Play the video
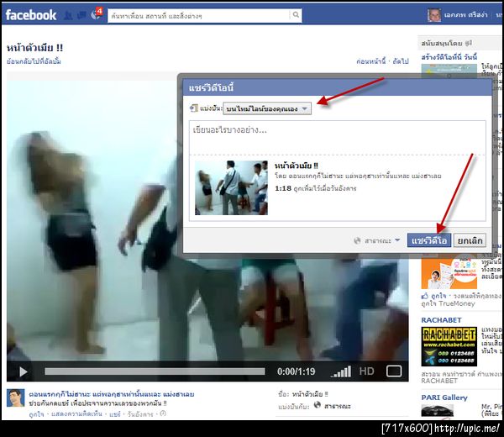Viewport: 504px width, 437px height. pos(24,371)
